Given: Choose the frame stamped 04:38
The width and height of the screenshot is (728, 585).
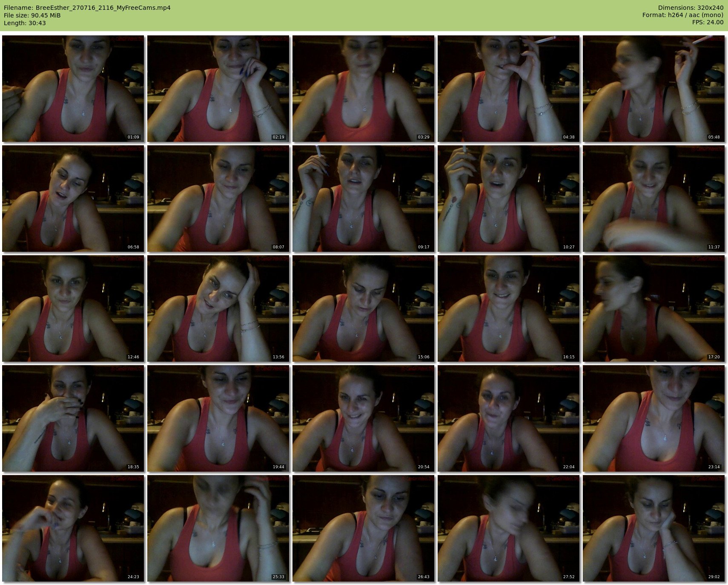Looking at the screenshot, I should [x=509, y=89].
